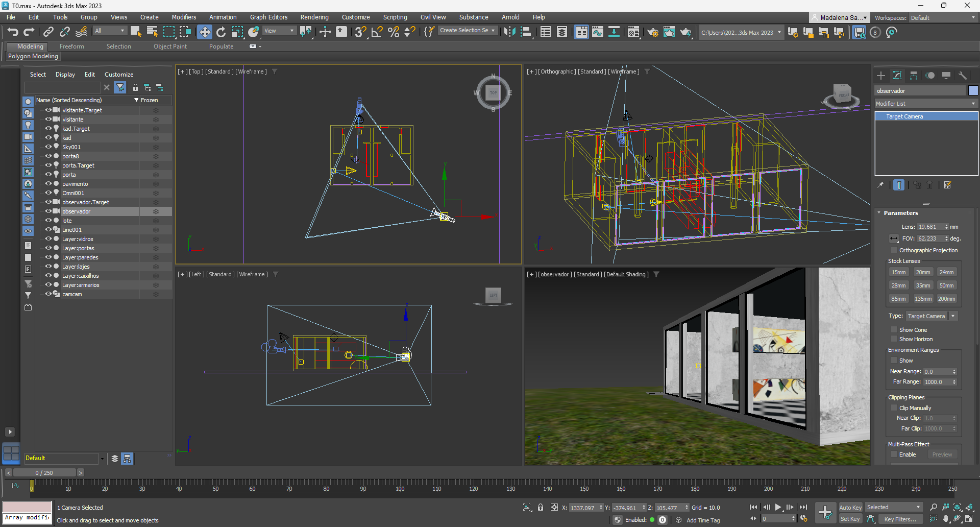Image resolution: width=980 pixels, height=527 pixels.
Task: Click the observador object color swatch
Action: click(973, 91)
